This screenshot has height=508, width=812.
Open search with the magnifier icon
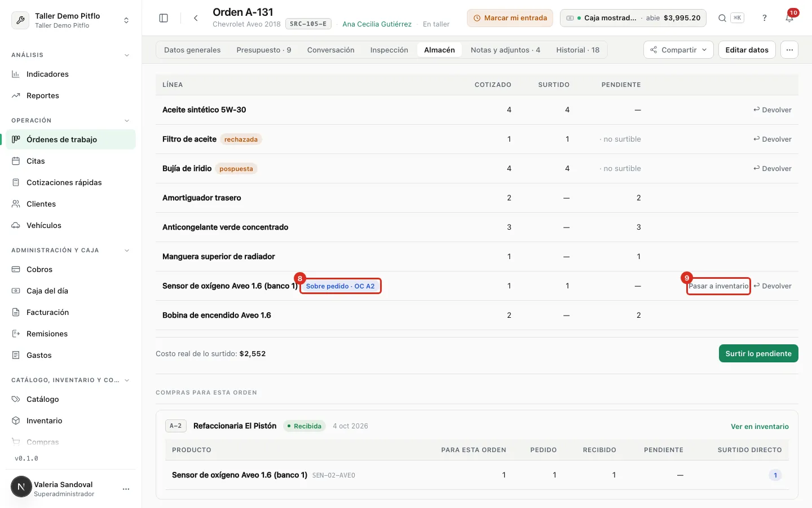point(722,18)
